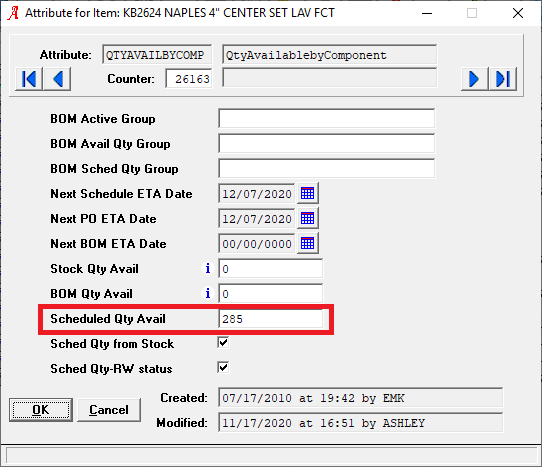Select the Scheduled Qty Avail field
This screenshot has height=467, width=542.
[x=271, y=318]
